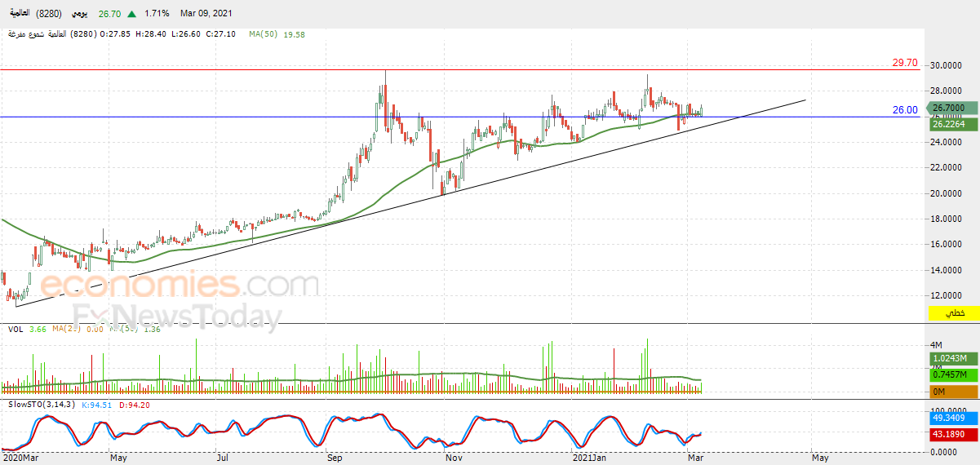Click the Sep time axis label
This screenshot has width=980, height=465.
[x=335, y=458]
